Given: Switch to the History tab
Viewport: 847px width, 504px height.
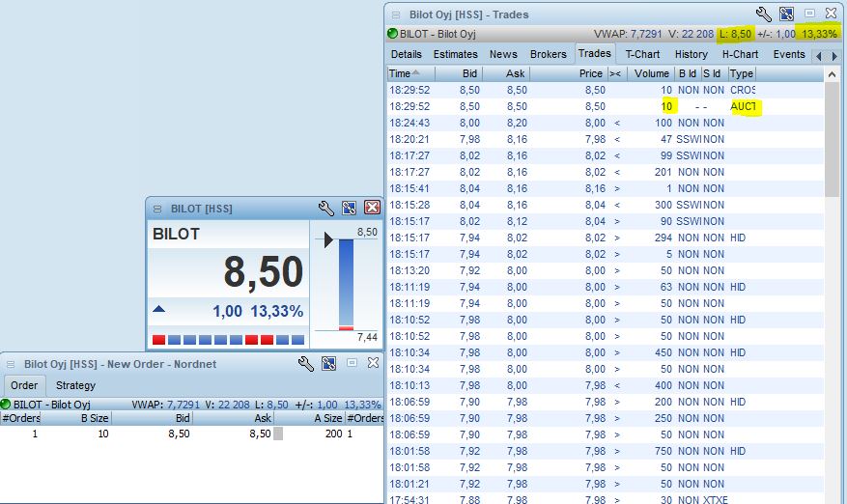Looking at the screenshot, I should pos(691,55).
